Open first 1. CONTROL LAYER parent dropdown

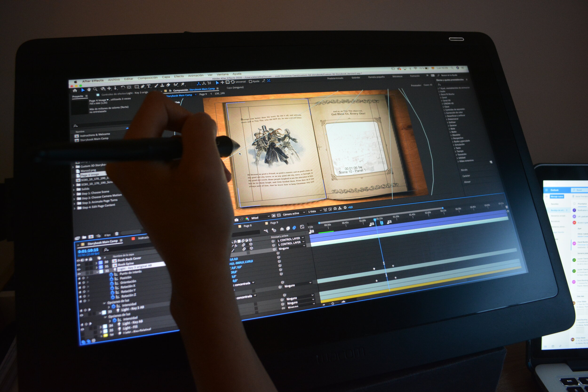290,239
